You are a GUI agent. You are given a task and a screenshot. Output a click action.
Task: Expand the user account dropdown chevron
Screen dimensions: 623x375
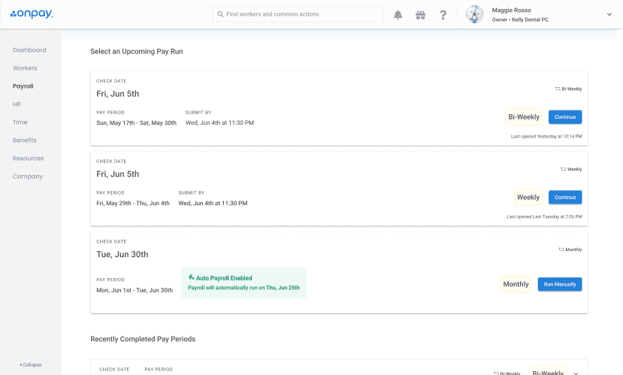(609, 14)
